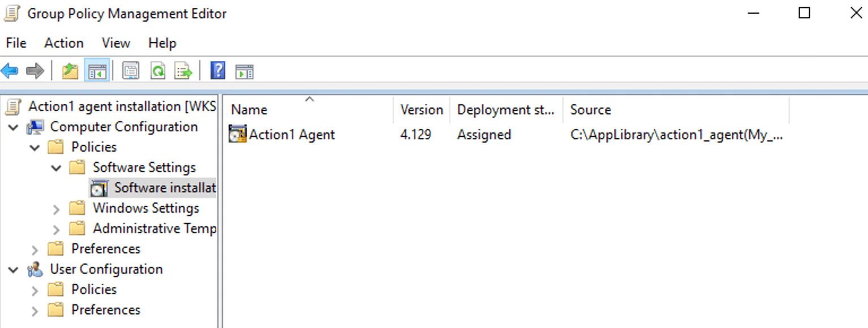The width and height of the screenshot is (868, 328).
Task: Select the Computer Configuration tree item
Action: click(124, 127)
